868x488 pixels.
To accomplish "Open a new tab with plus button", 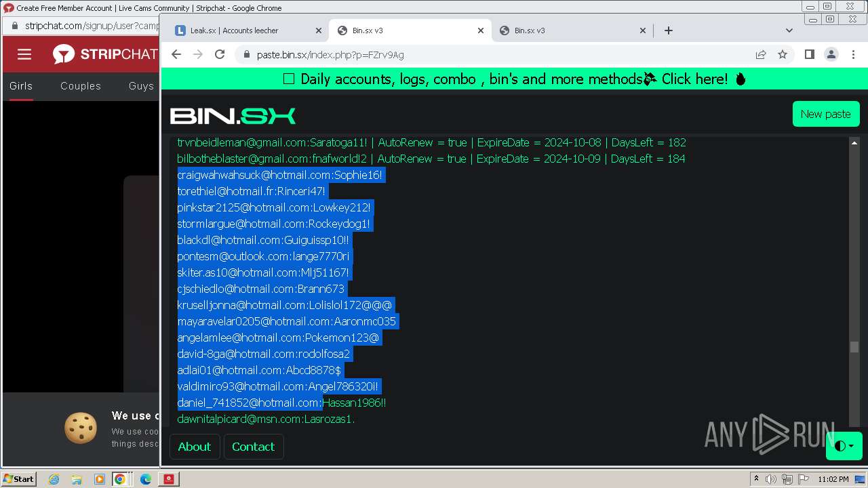I will coord(669,30).
